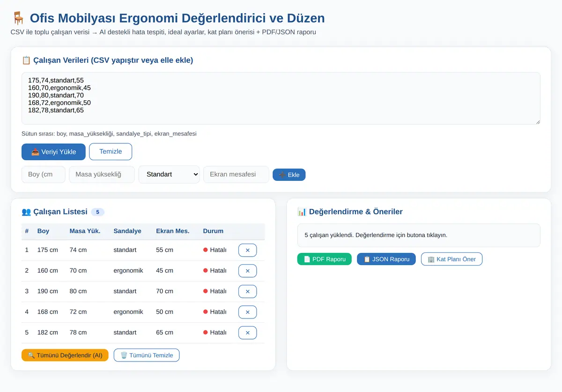Remove employee row 2 with 160 cm
Screen dimensions: 562x392
point(248,271)
